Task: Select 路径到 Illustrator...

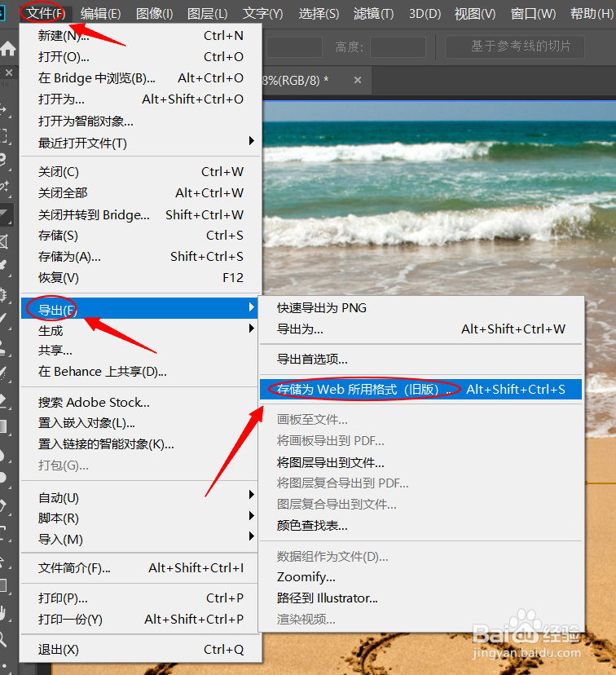Action: point(420,598)
